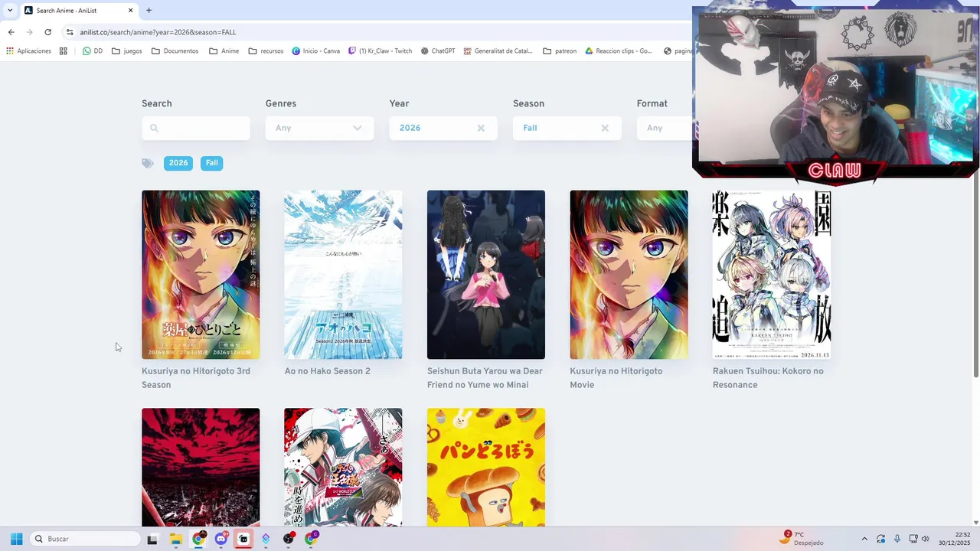
Task: Open the Windows Start menu
Action: click(x=16, y=539)
